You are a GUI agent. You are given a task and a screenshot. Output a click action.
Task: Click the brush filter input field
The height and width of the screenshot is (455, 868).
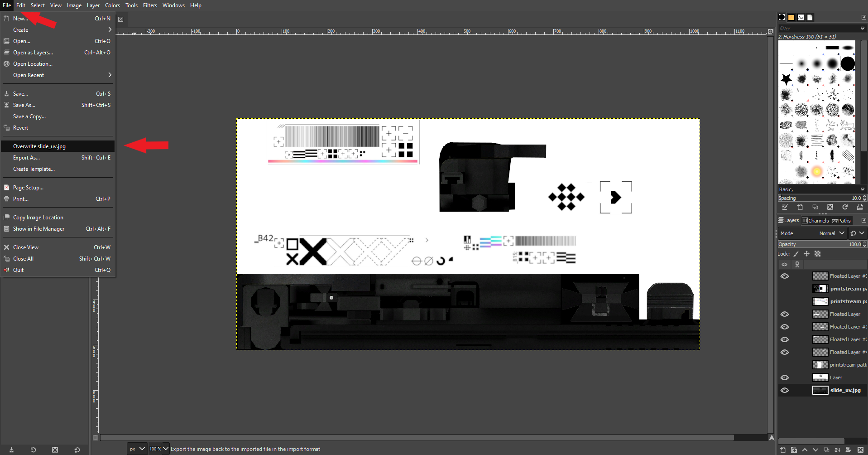[818, 28]
